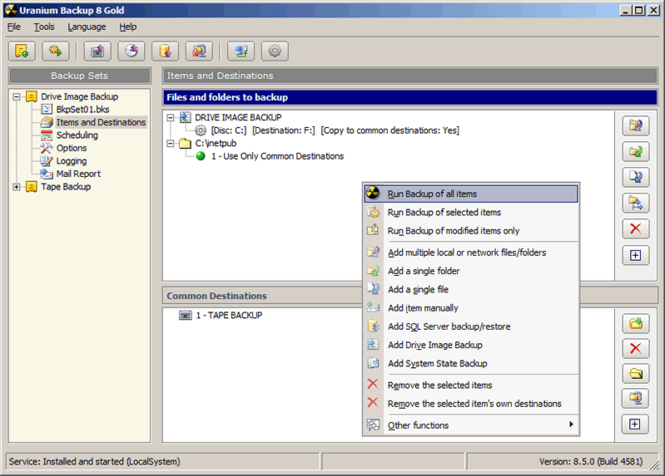Click add multiple files/folders side button
The image size is (665, 476).
635,126
